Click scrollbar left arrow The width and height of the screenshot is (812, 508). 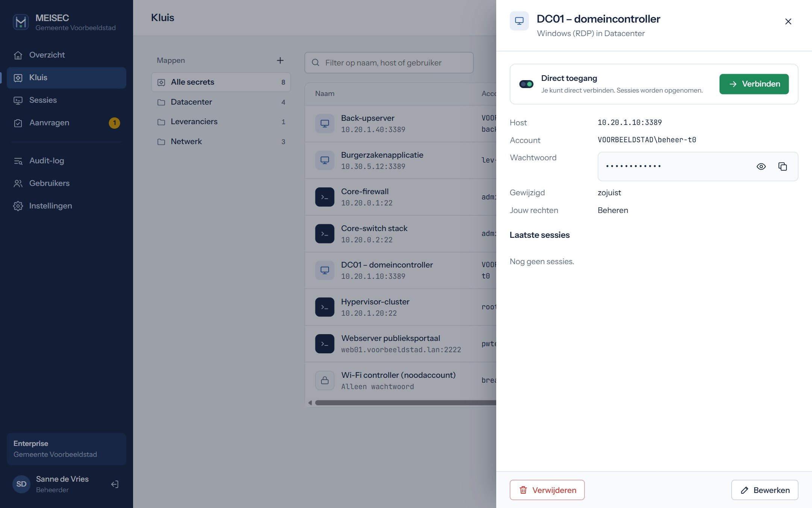click(x=310, y=403)
